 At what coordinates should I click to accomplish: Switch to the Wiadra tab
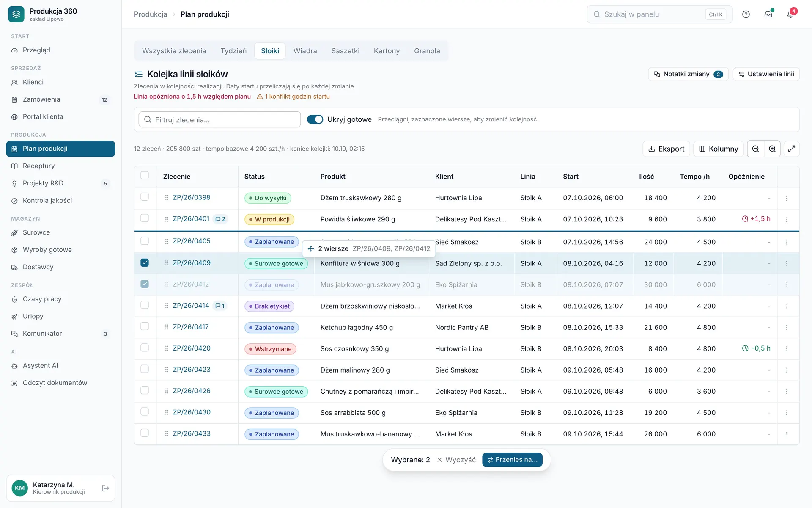tap(305, 51)
